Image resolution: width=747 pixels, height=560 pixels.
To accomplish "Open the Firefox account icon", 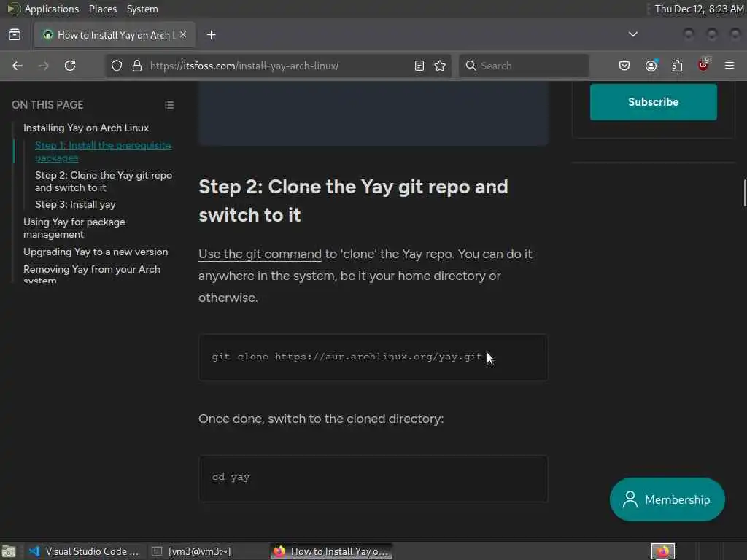I will pyautogui.click(x=651, y=66).
